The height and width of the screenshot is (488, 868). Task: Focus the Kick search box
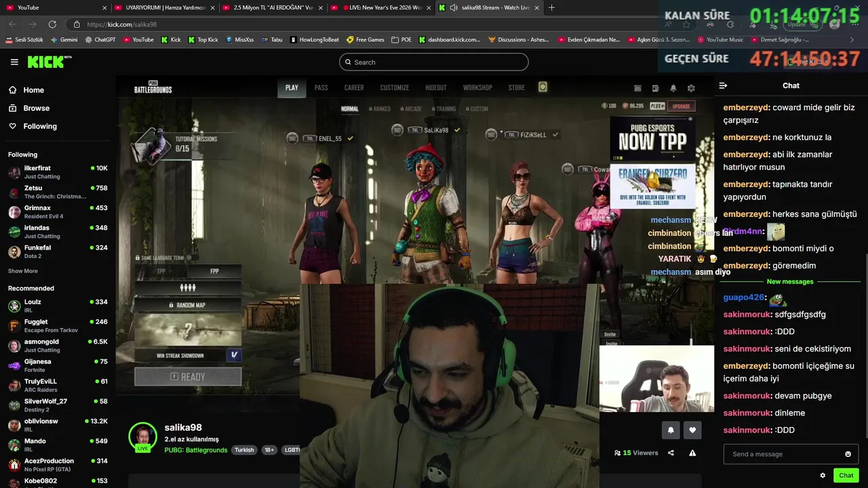(x=434, y=62)
